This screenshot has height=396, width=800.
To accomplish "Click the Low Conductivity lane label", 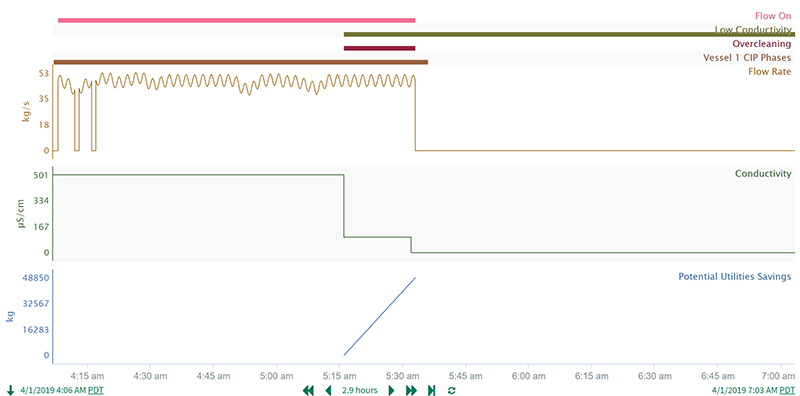I will point(753,30).
